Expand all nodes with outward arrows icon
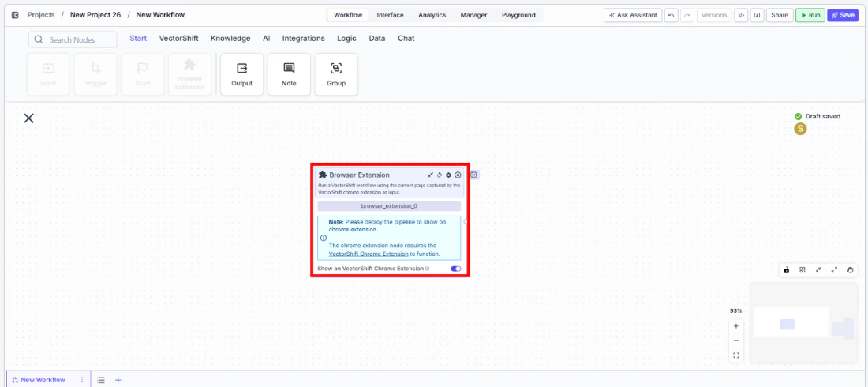This screenshot has height=387, width=868. tap(834, 270)
